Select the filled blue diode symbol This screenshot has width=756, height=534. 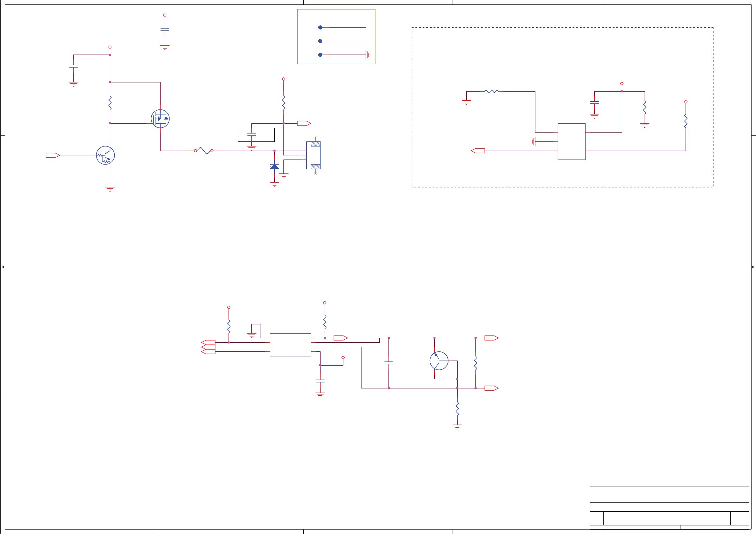274,167
